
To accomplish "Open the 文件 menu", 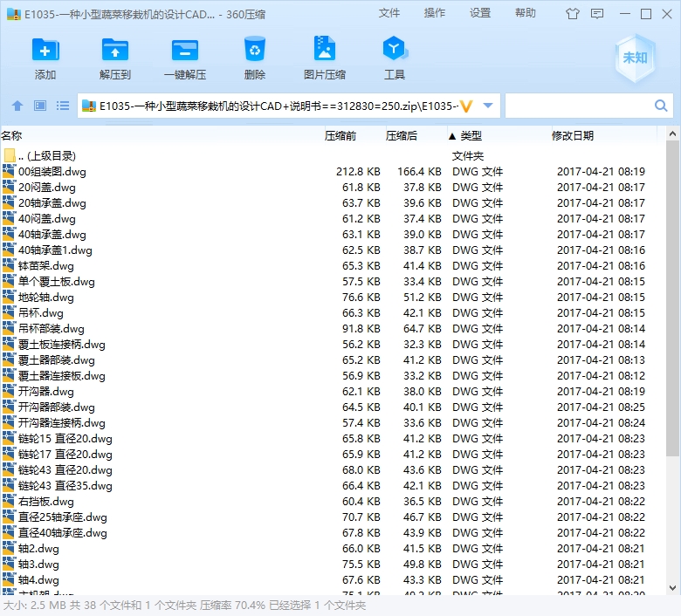I will tap(389, 13).
